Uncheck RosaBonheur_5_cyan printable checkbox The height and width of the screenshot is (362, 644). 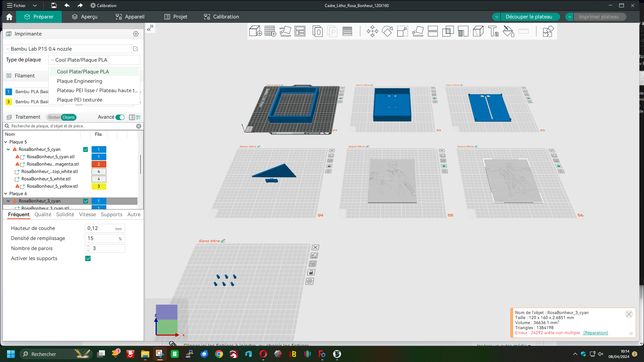86,149
